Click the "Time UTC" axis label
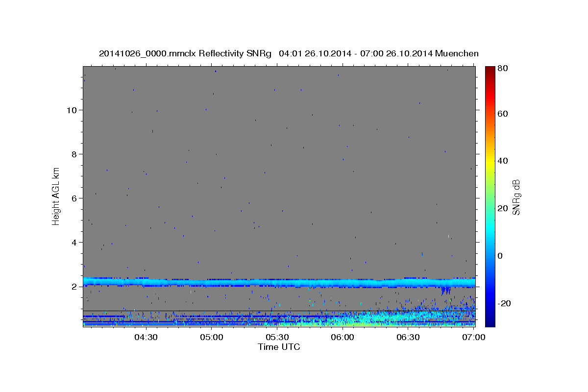Screen dimensions: 588x392 (279, 347)
